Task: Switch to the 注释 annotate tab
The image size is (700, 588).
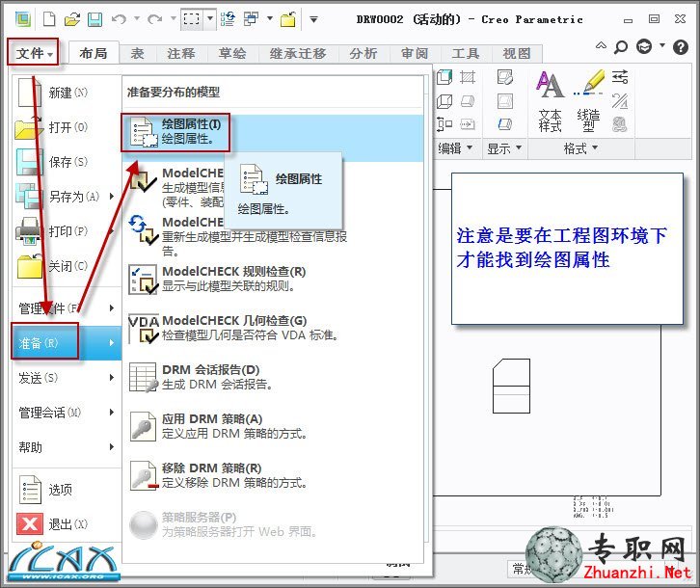Action: 181,54
